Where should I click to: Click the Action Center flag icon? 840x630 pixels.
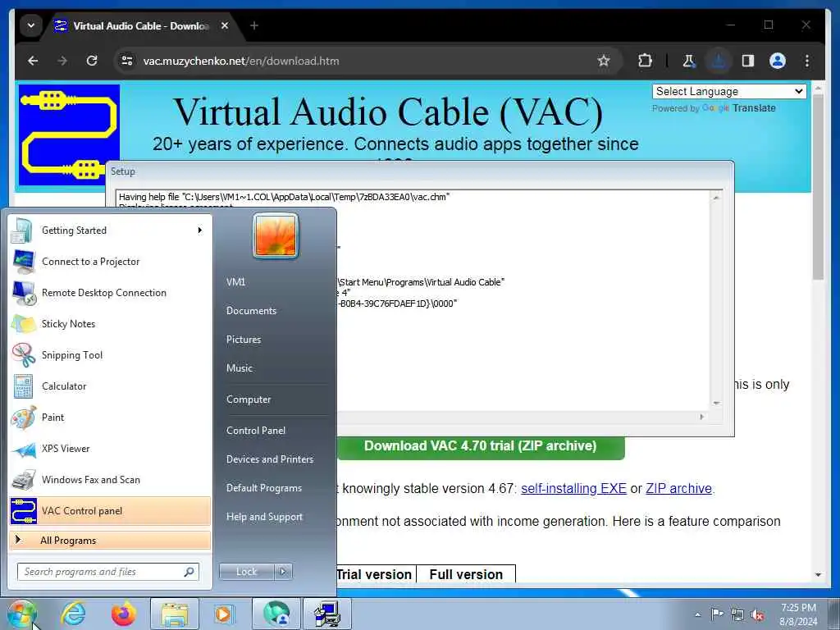[x=717, y=614]
